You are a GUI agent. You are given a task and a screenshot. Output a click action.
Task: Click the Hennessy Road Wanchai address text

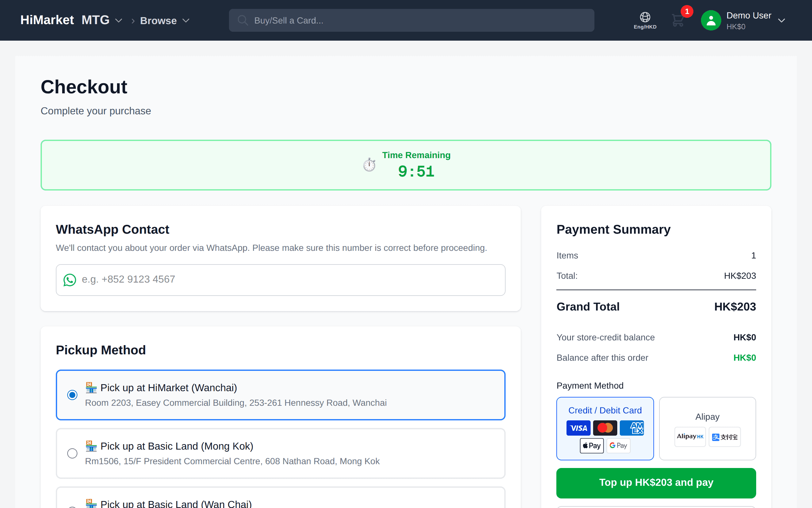[x=236, y=403]
